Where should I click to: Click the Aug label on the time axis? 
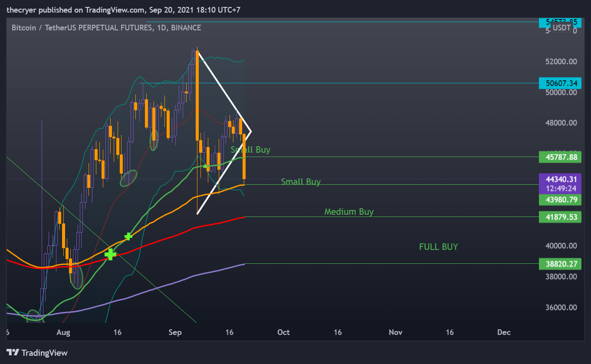63,332
